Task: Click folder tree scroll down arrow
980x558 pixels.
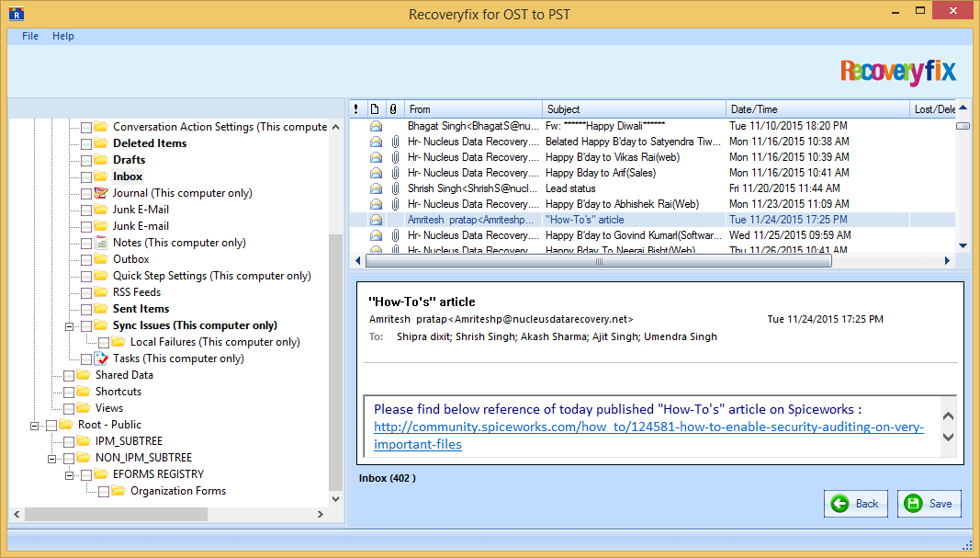Action: [335, 499]
